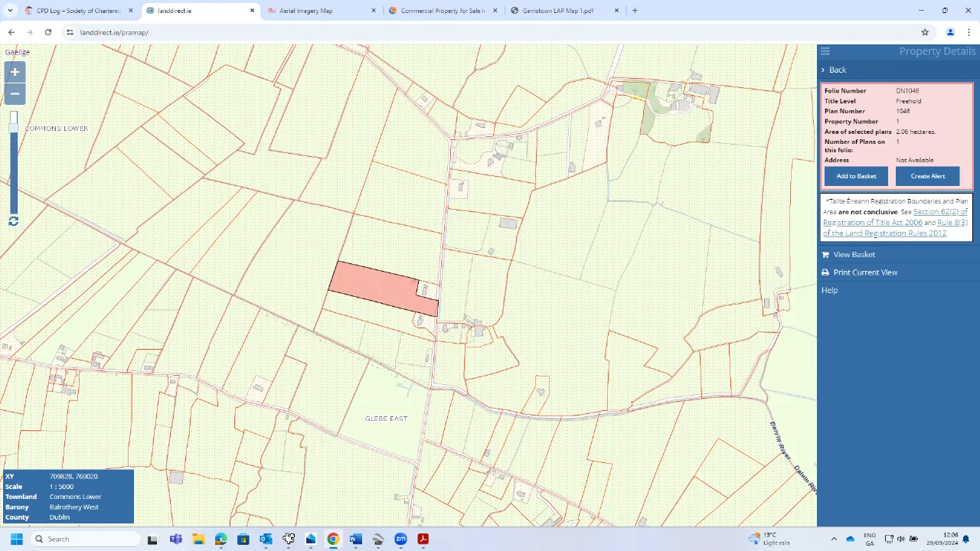Image resolution: width=980 pixels, height=551 pixels.
Task: Collapse Property Details via the Back chevron
Action: click(823, 70)
